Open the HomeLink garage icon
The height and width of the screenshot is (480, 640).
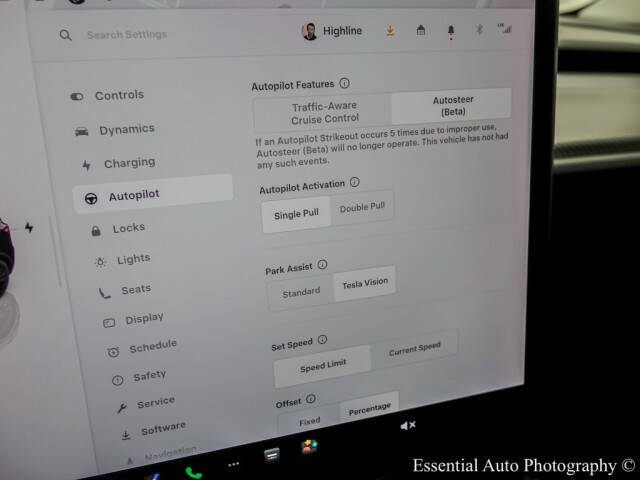click(x=420, y=31)
